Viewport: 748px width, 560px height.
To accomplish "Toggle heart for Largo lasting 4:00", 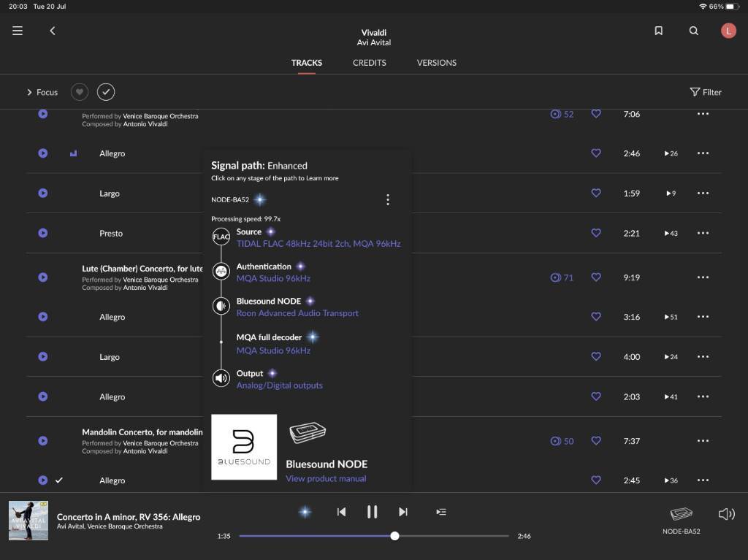I will pyautogui.click(x=596, y=356).
